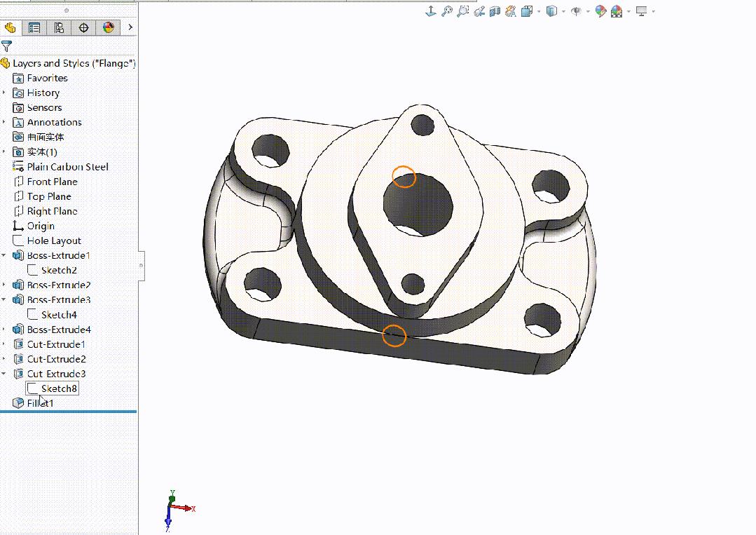Viewport: 756px width, 535px height.
Task: Select the Zoom to Area tool
Action: (x=463, y=11)
